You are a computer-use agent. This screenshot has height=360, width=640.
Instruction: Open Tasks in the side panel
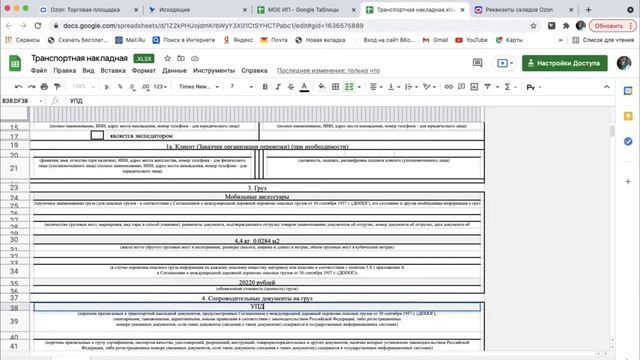point(628,141)
